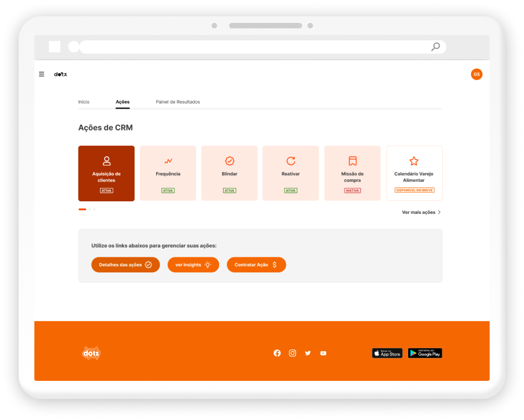Click the person icon on Aquisição card
The image size is (524, 420).
(x=106, y=161)
